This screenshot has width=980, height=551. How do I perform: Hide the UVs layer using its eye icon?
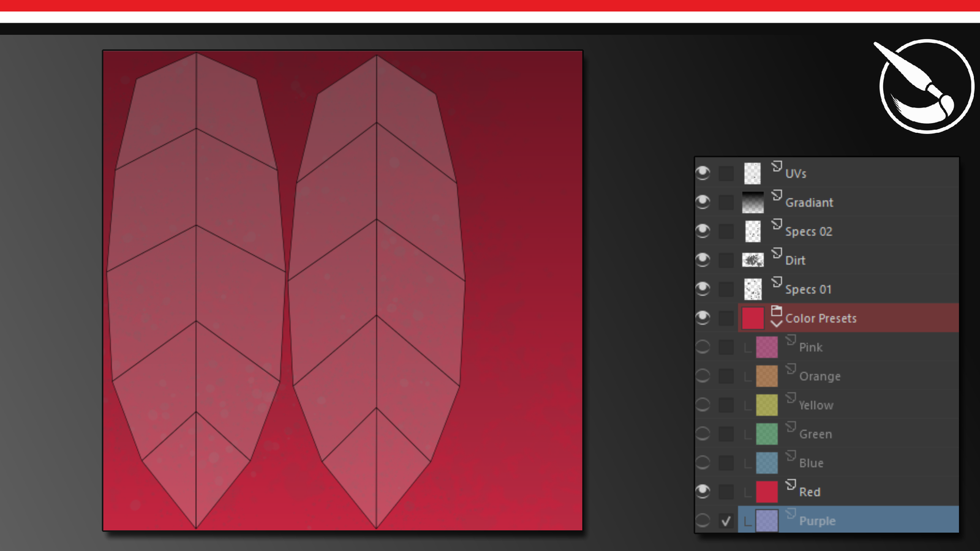pos(703,173)
